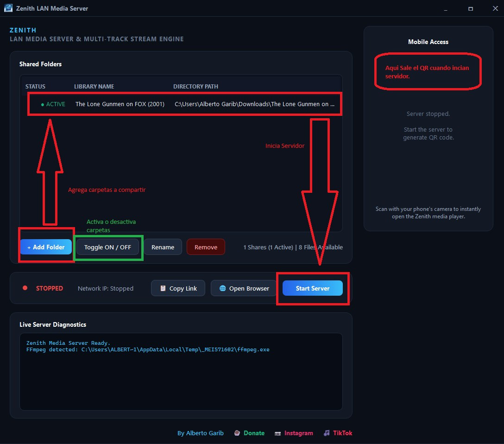
Task: Click the camera icon beside Instagram
Action: (278, 434)
